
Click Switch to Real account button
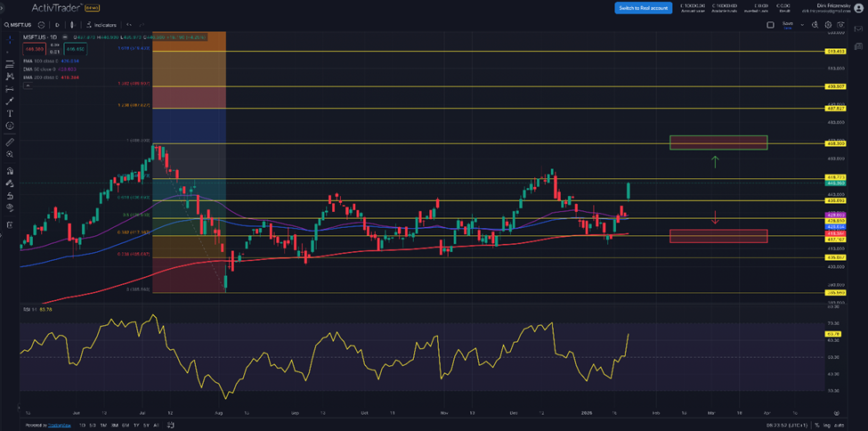(643, 8)
